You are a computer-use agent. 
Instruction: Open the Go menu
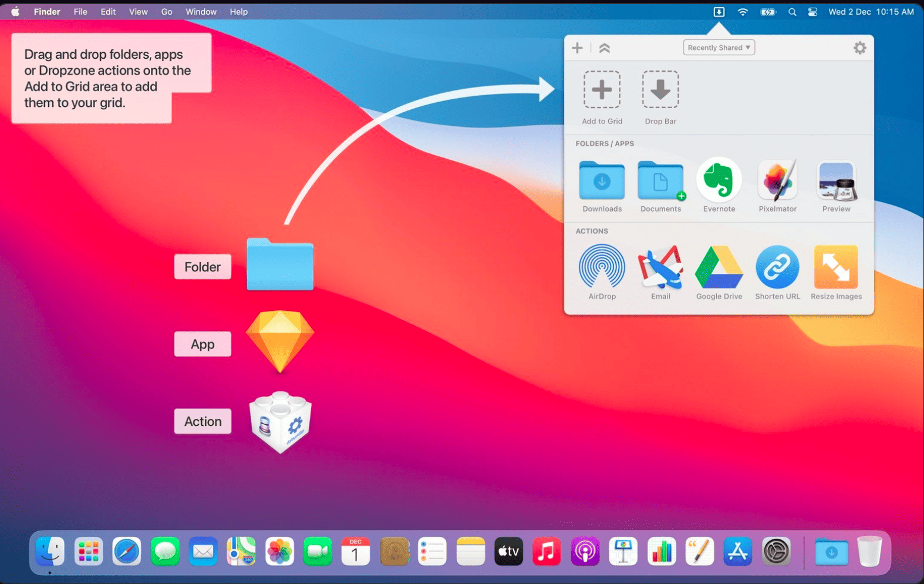167,12
